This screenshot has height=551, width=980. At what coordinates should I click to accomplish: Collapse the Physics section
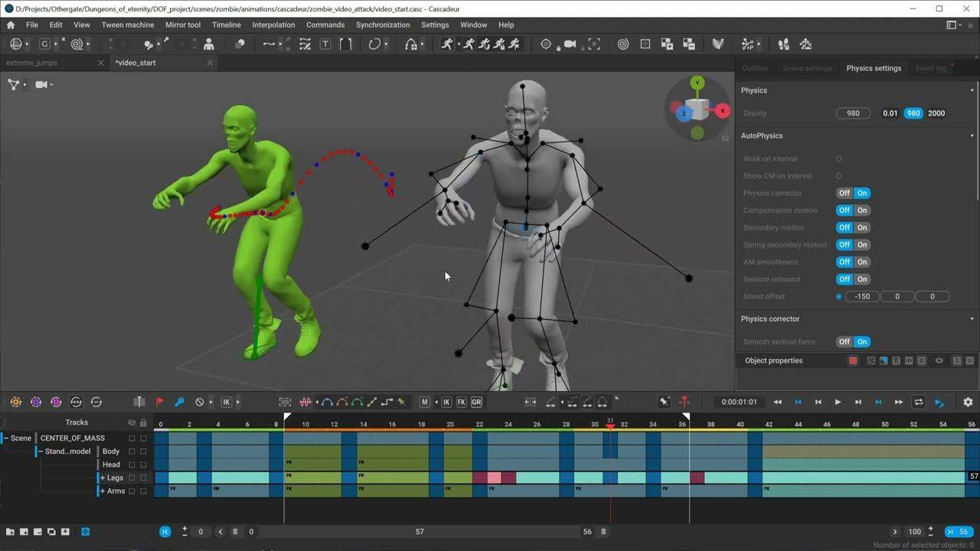coord(972,90)
